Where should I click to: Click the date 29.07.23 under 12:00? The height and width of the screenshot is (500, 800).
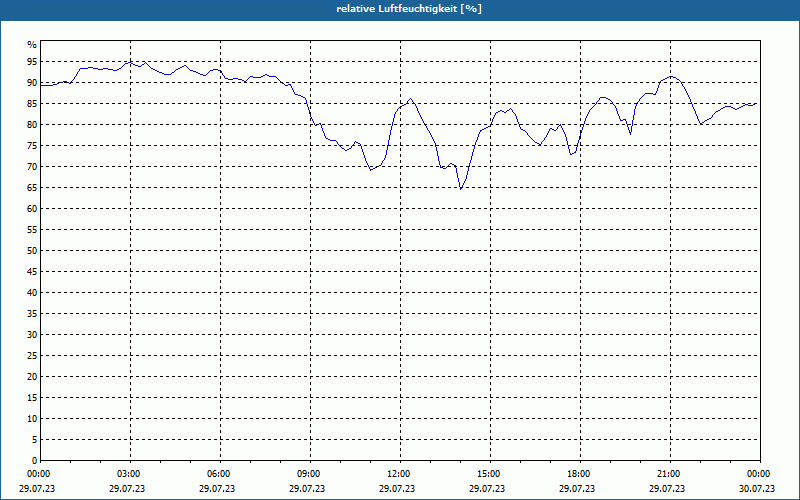click(397, 488)
